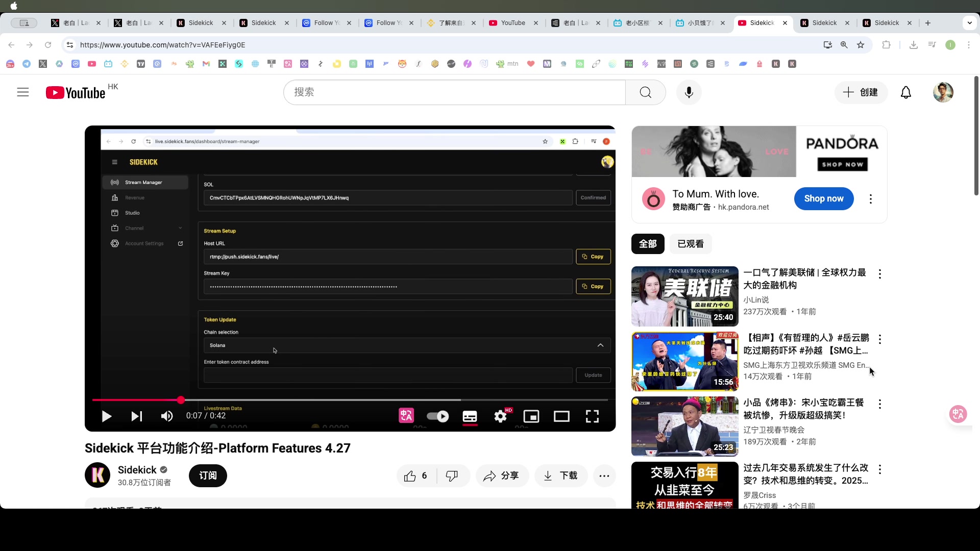Bookmark this page with star icon
The image size is (980, 551).
[x=861, y=45]
